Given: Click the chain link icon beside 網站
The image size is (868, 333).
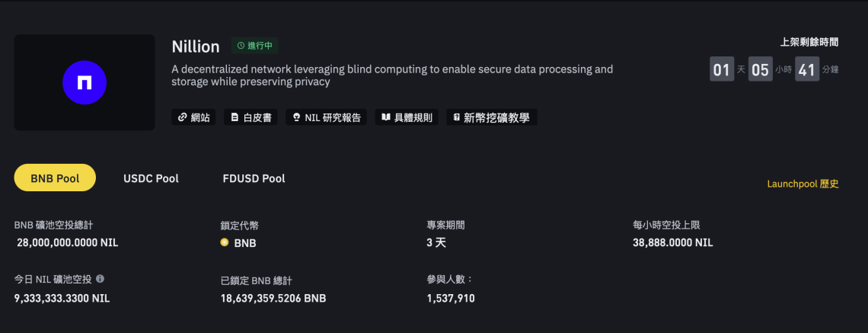Looking at the screenshot, I should [x=182, y=117].
